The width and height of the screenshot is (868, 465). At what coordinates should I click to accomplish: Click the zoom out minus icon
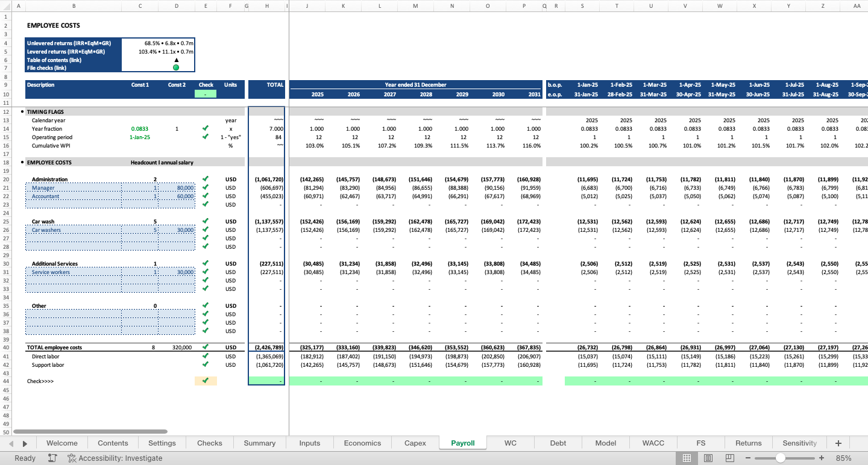748,458
